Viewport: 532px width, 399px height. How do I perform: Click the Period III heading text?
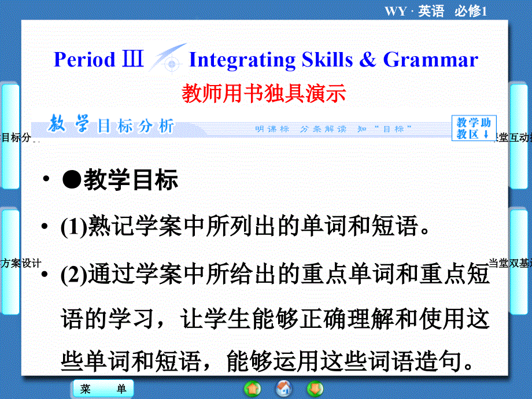click(x=98, y=60)
